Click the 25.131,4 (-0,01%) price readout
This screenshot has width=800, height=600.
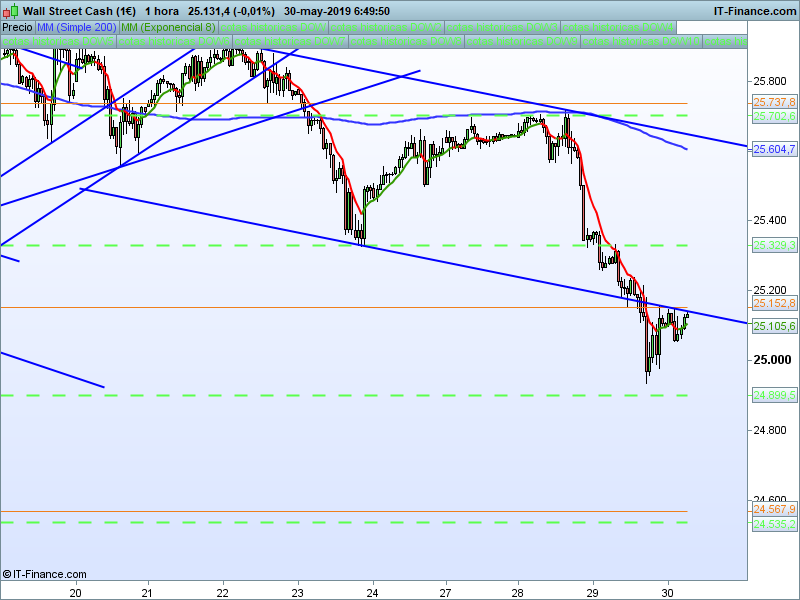pyautogui.click(x=231, y=11)
